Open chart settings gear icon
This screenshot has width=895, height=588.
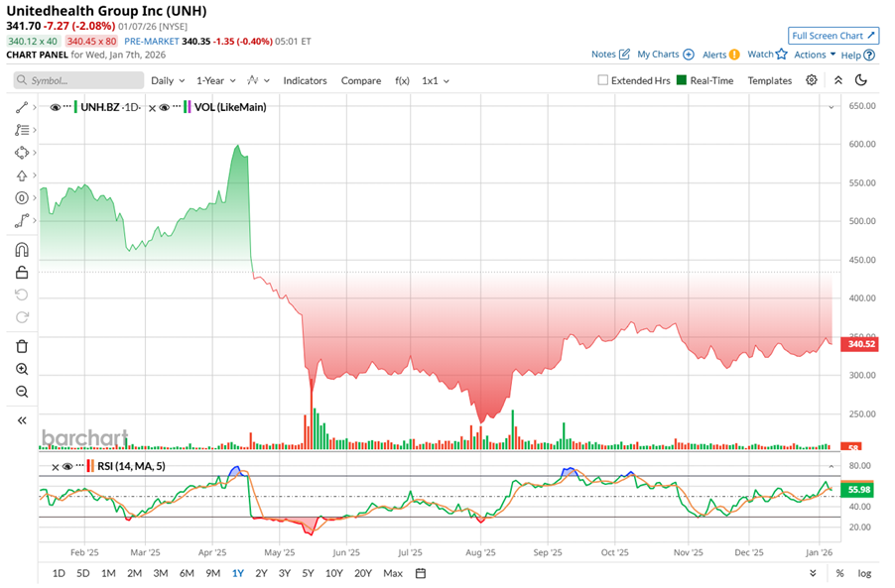tap(811, 80)
